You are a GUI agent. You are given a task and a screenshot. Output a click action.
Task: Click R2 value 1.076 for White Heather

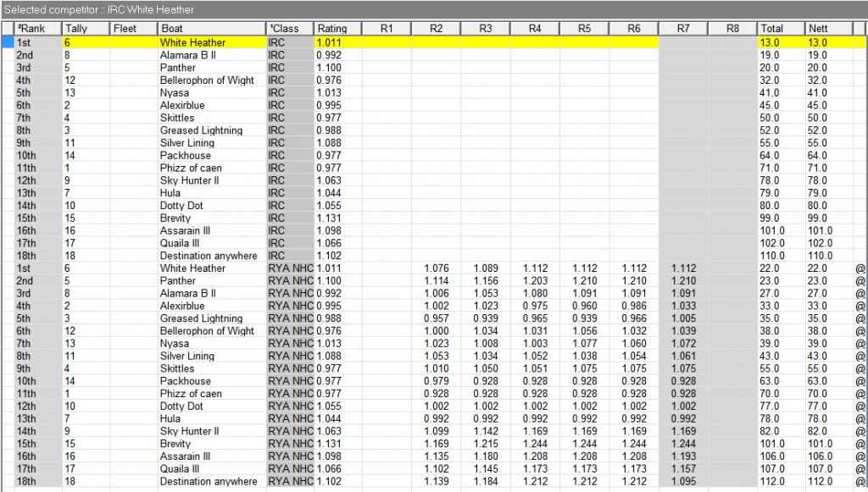pyautogui.click(x=437, y=268)
